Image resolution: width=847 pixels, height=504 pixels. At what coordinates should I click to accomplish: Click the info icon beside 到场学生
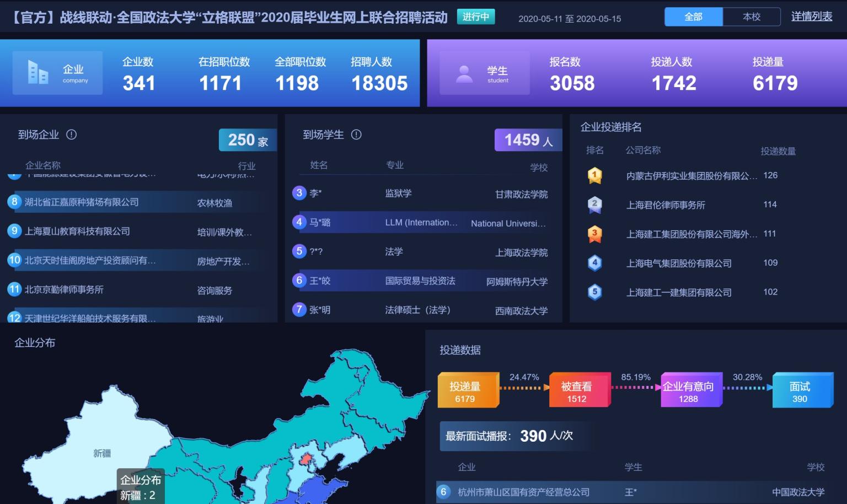tap(356, 135)
